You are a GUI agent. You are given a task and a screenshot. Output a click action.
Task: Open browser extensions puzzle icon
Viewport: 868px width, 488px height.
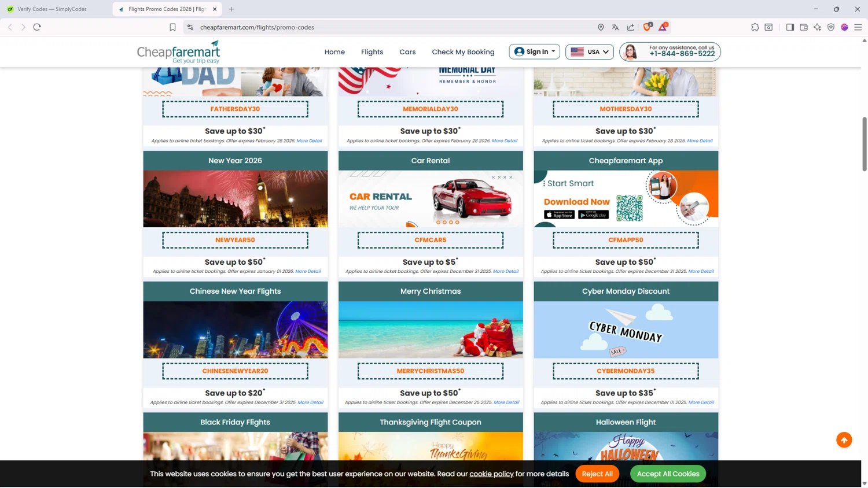(755, 27)
